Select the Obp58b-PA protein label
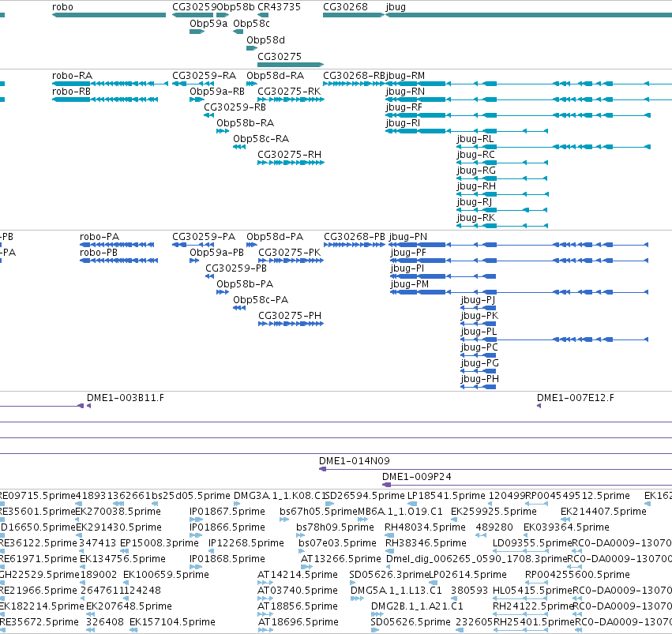Viewport: 672px width, 634px height. point(245,284)
